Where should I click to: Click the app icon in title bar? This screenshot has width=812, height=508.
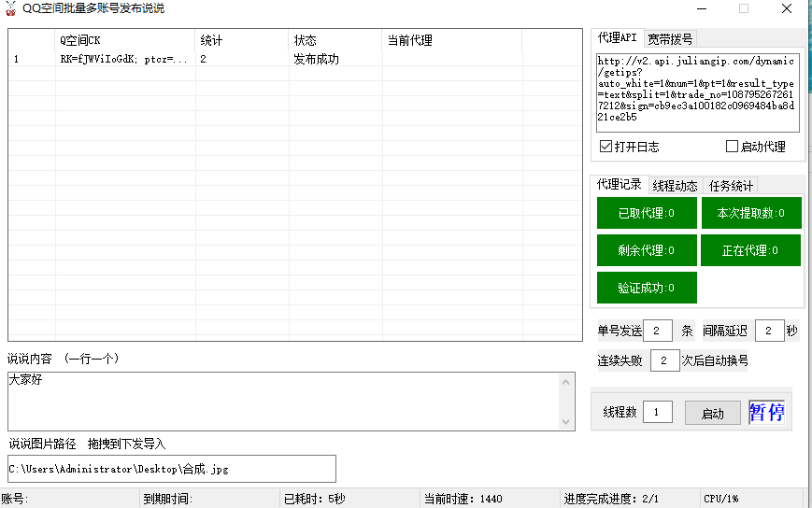coord(10,9)
